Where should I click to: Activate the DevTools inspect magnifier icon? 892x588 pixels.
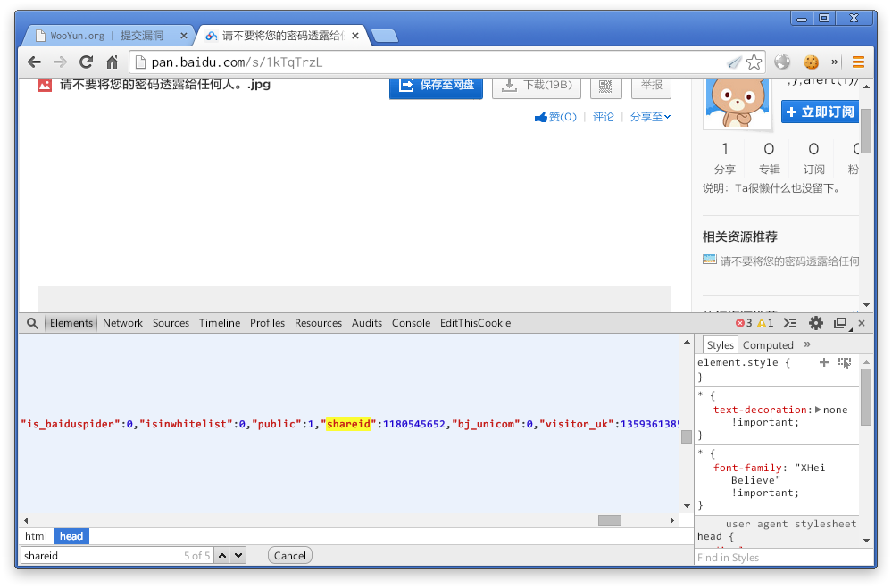pos(32,323)
